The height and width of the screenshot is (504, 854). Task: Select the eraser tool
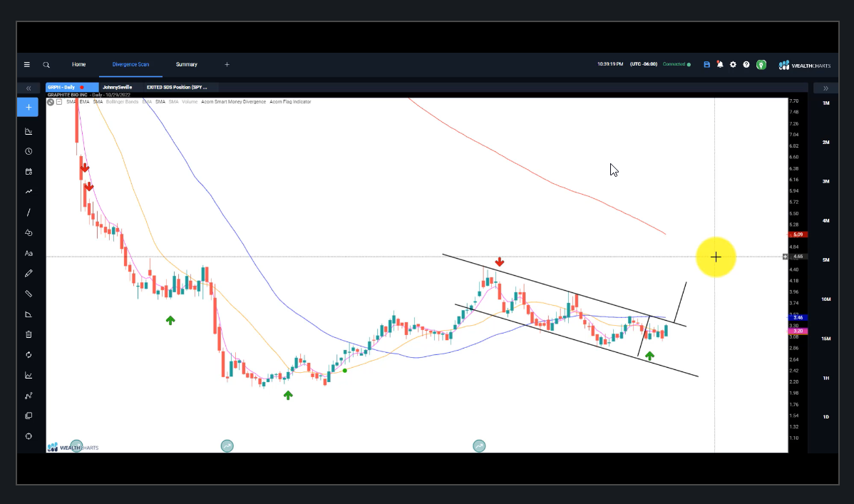click(29, 314)
